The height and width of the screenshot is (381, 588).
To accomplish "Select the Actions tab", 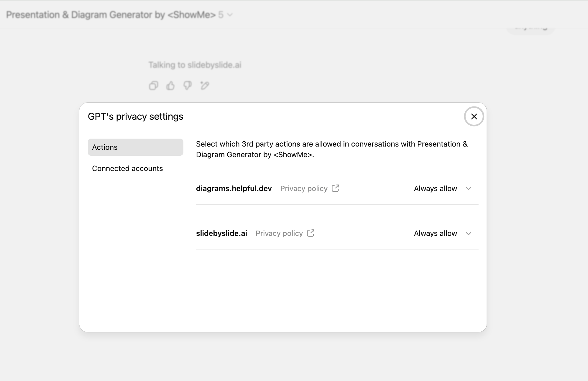I will coord(135,147).
